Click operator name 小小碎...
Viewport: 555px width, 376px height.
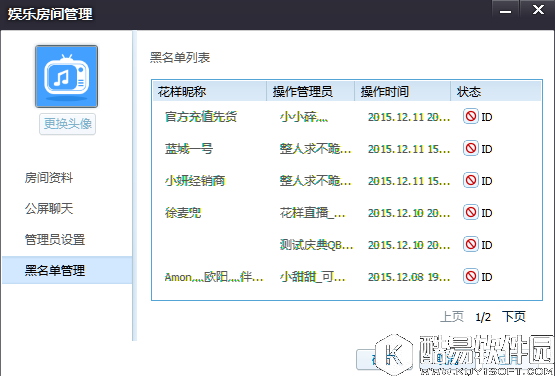click(x=304, y=116)
